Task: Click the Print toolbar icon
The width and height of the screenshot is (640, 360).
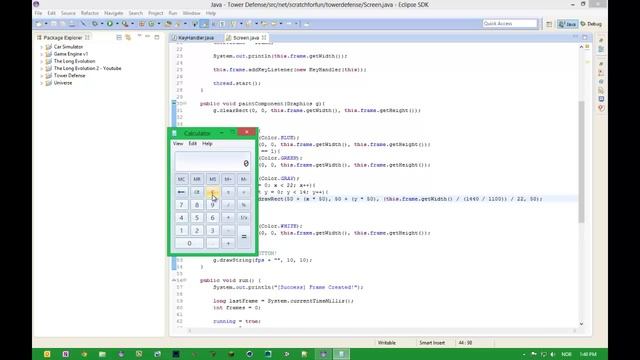Action: coord(72,24)
